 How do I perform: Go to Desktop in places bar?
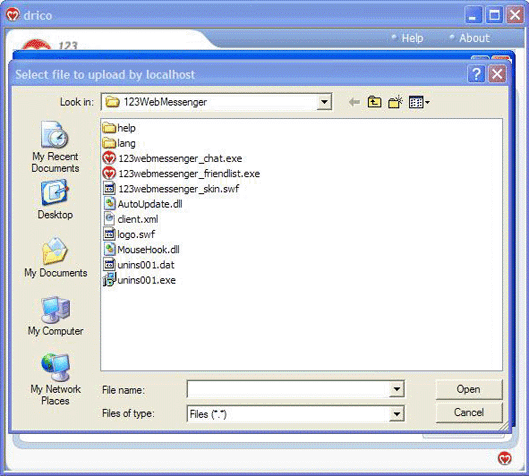[55, 200]
